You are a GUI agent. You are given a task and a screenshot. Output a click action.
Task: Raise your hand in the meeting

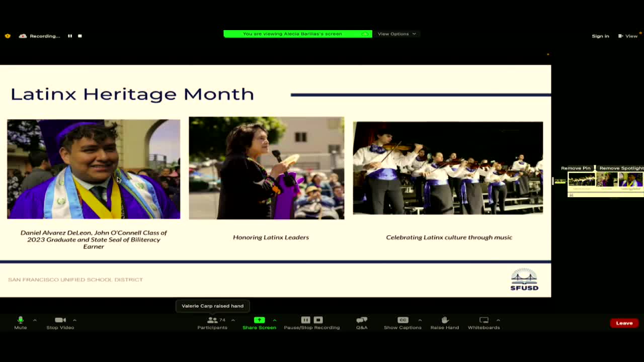click(x=444, y=323)
